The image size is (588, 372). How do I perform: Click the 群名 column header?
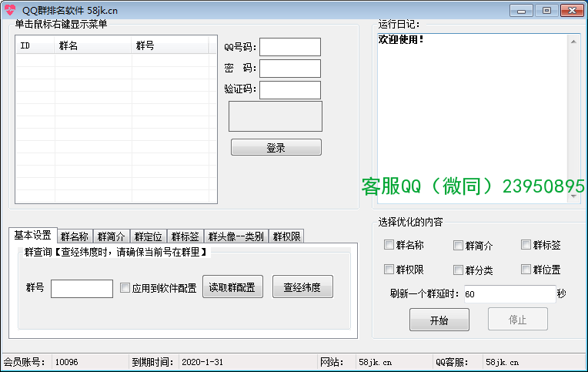click(93, 45)
